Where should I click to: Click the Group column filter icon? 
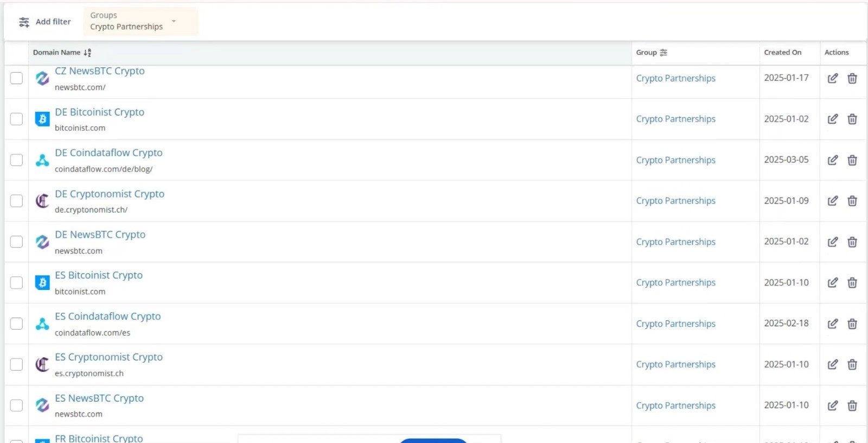pos(663,53)
